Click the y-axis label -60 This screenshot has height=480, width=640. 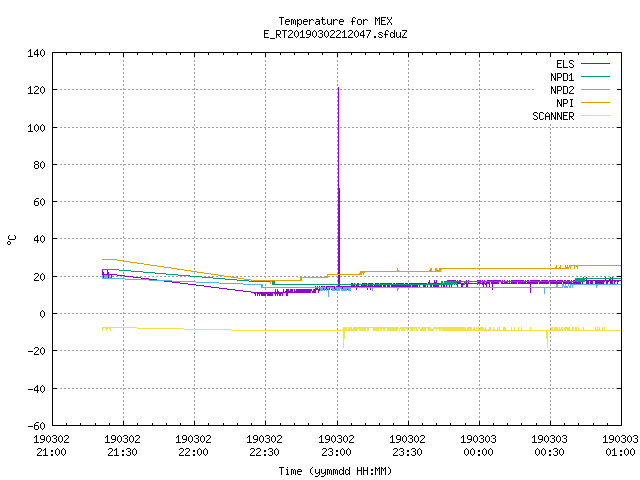[x=36, y=426]
